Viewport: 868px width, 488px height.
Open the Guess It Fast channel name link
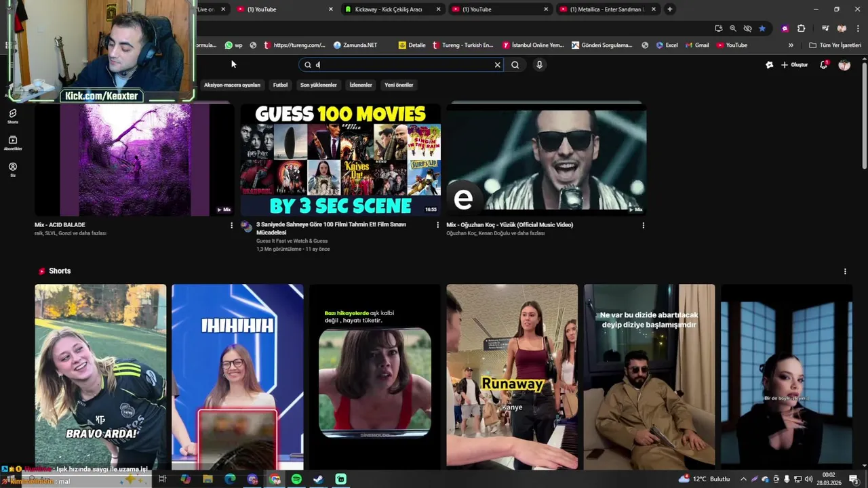[292, 241]
